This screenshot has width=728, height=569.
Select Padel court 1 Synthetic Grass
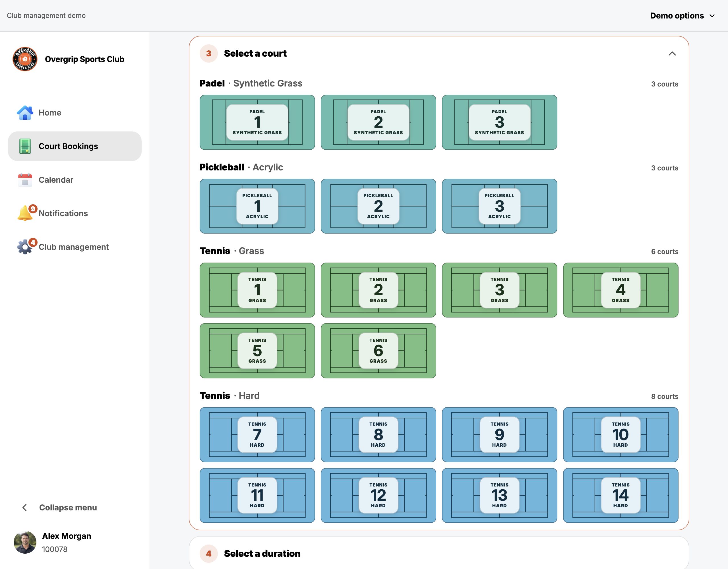(257, 122)
